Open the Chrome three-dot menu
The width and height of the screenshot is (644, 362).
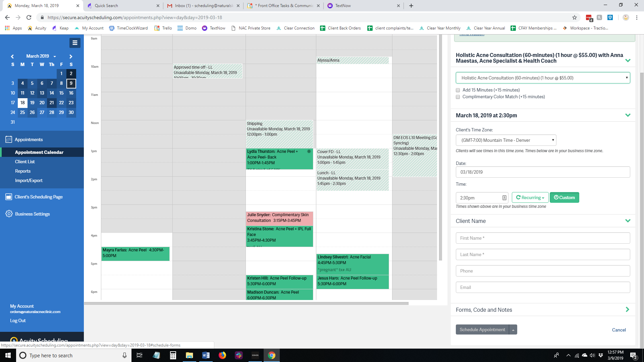click(637, 17)
